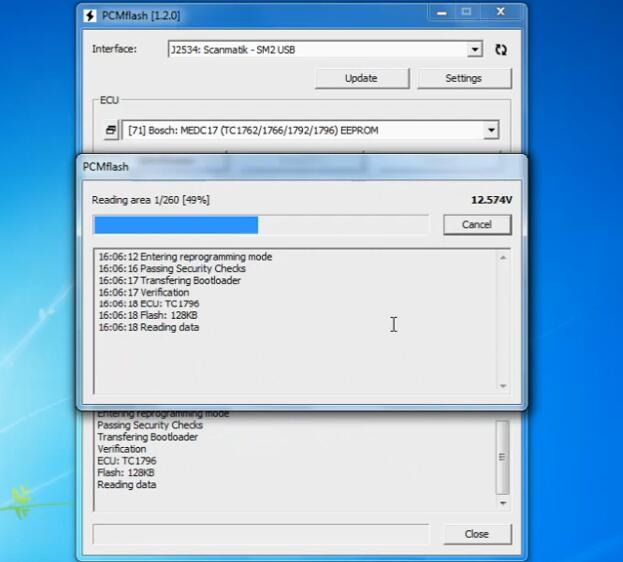Image resolution: width=623 pixels, height=562 pixels.
Task: Click the progress dialog log scroll up arrow
Action: [503, 258]
